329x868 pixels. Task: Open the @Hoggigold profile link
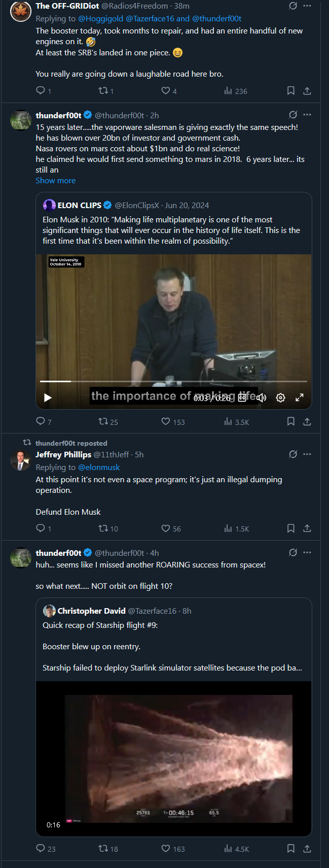pos(100,19)
